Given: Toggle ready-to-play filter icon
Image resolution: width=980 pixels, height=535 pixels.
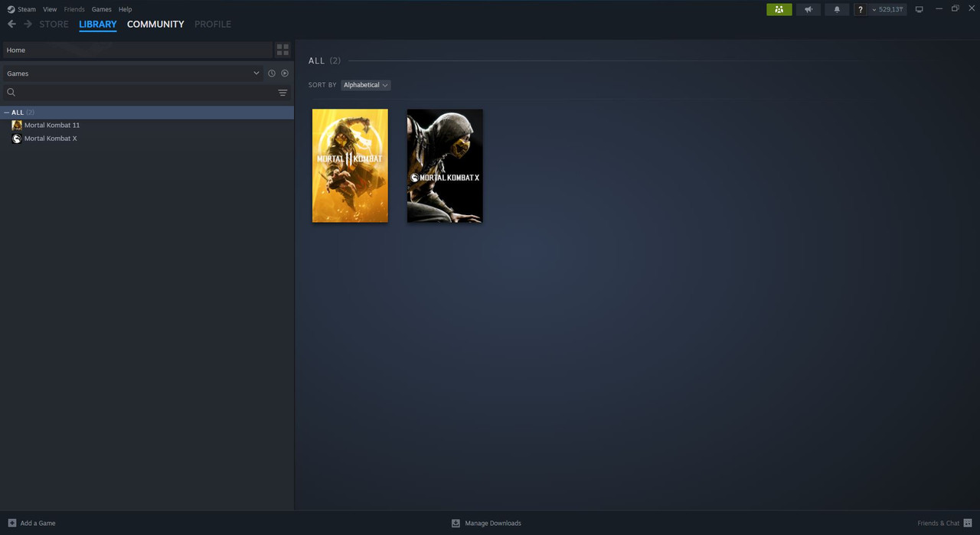Looking at the screenshot, I should [285, 73].
